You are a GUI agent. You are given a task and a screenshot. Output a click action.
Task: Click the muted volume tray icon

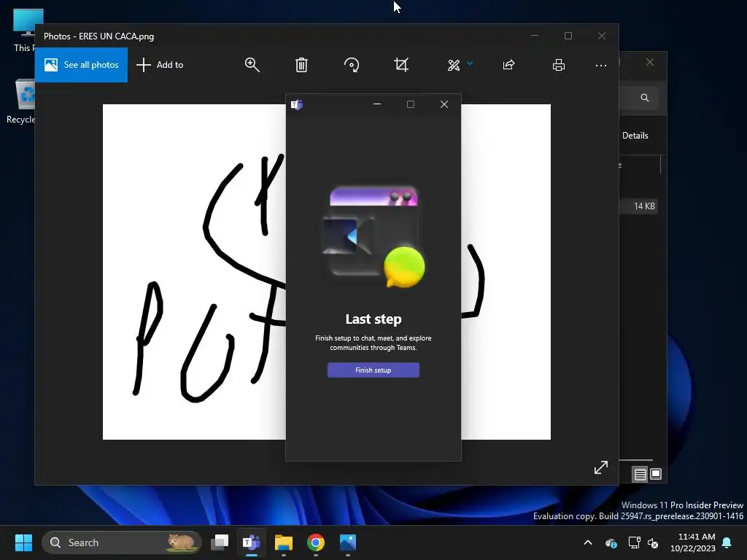coord(653,542)
